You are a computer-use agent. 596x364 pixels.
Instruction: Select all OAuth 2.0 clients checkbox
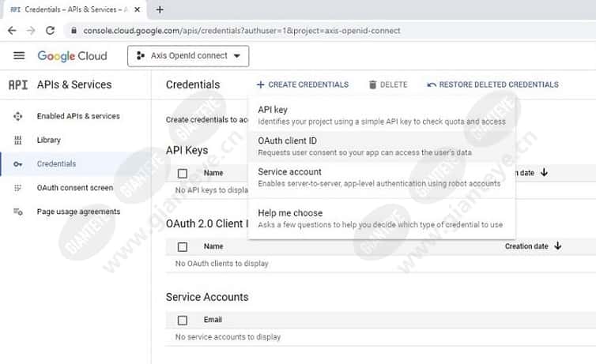[183, 246]
